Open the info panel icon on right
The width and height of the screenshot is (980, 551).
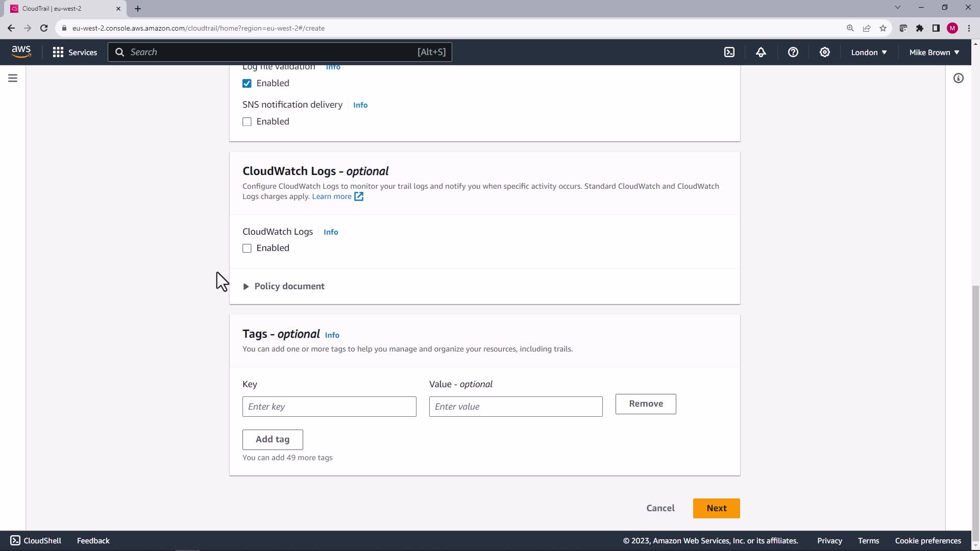[958, 78]
